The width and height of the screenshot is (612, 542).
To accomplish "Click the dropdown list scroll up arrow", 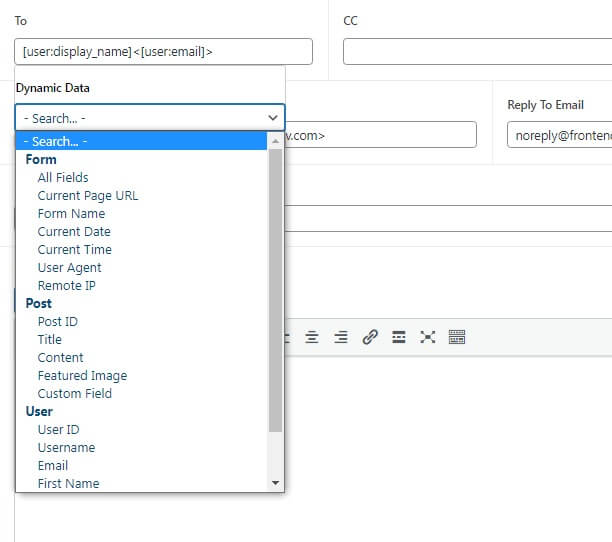I will tap(276, 141).
